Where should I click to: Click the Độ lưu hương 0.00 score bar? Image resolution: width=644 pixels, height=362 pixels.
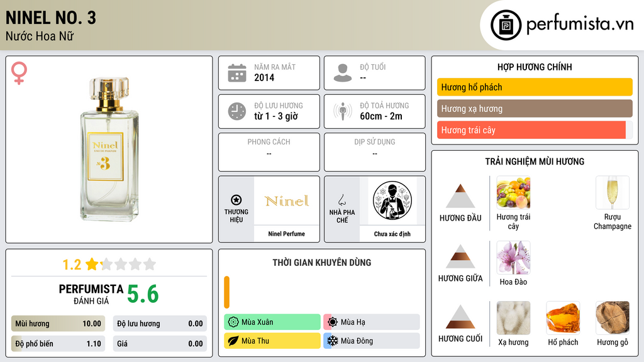tap(160, 324)
